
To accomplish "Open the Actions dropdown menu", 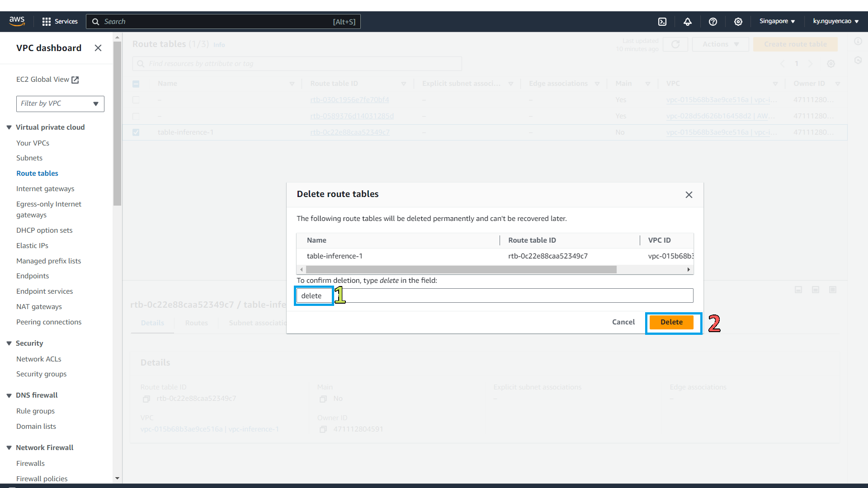I will (x=720, y=44).
